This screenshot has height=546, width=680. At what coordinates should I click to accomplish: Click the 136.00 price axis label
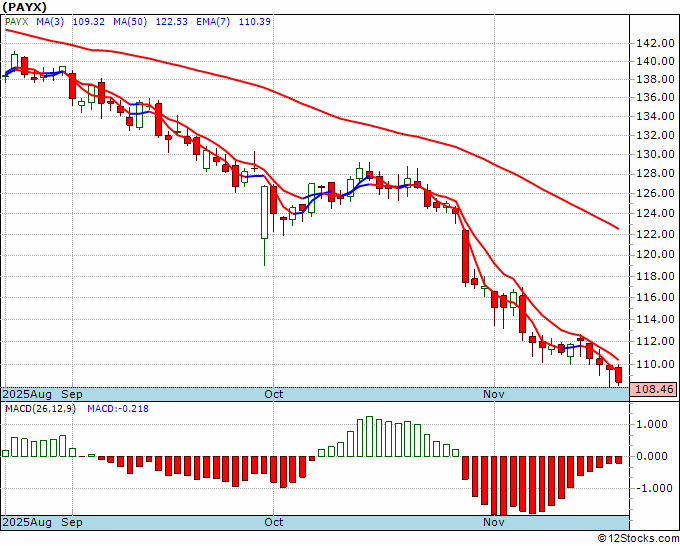click(655, 97)
